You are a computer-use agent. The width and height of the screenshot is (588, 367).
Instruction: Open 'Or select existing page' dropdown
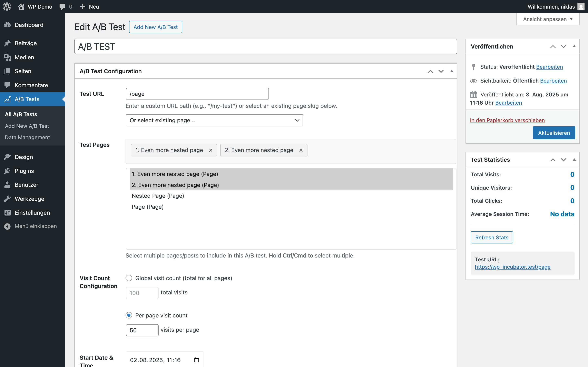[214, 120]
